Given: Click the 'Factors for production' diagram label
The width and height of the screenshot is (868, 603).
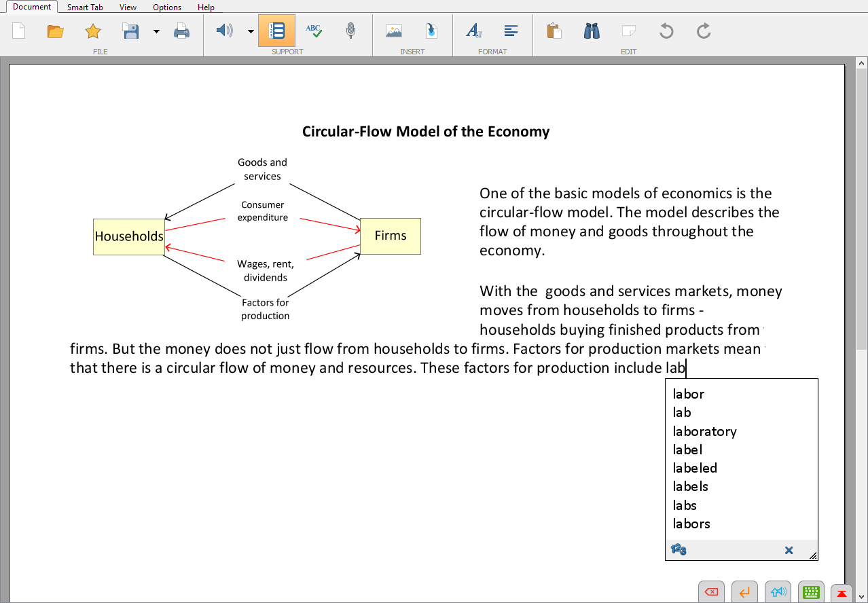Looking at the screenshot, I should 266,309.
